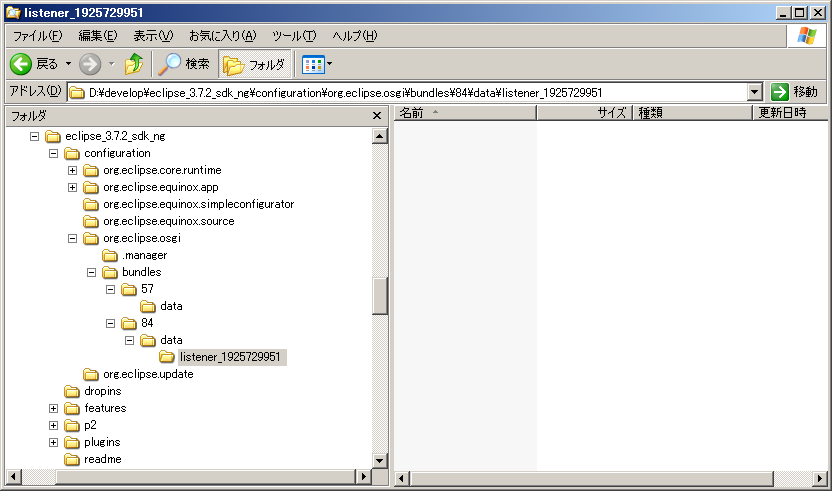Open the 編集(E) menu
This screenshot has width=832, height=491.
[x=98, y=36]
